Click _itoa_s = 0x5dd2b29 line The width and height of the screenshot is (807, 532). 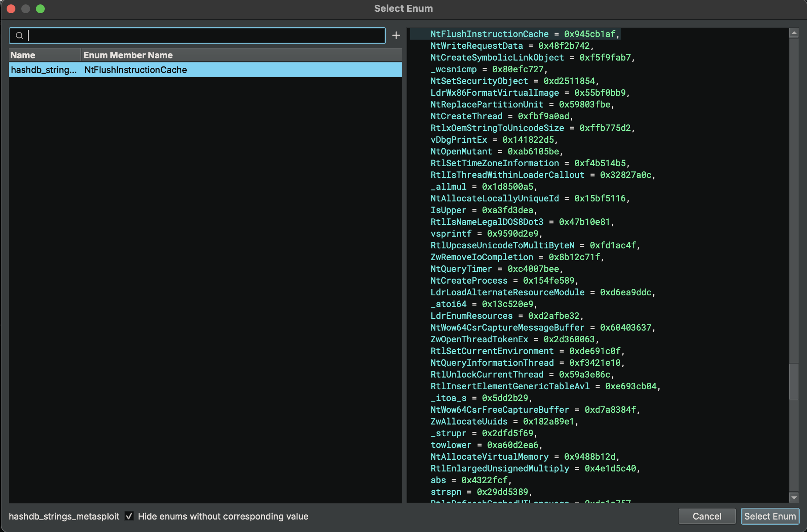481,398
